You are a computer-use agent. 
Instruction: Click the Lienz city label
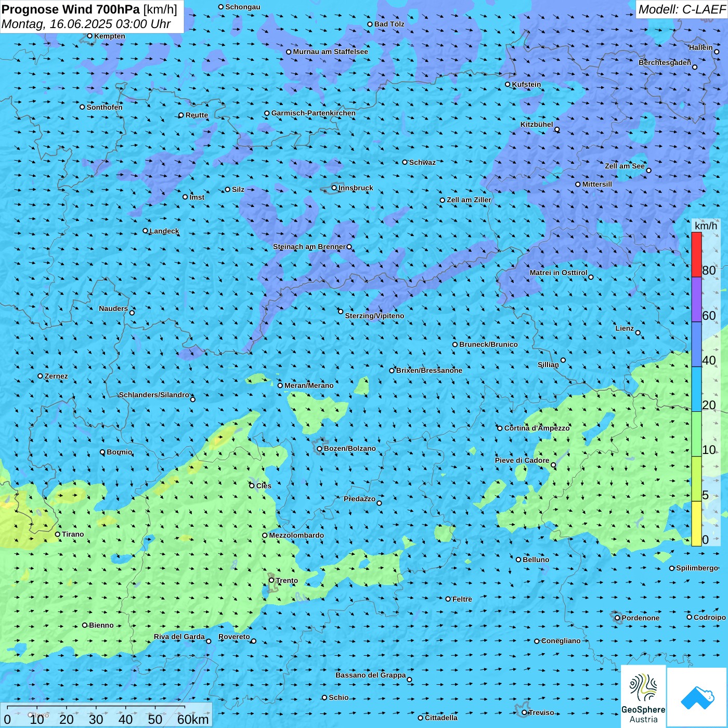tap(625, 328)
